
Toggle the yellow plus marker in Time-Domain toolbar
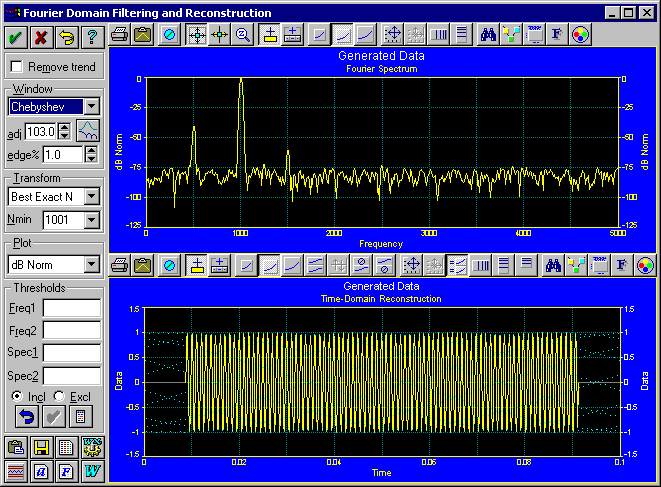pos(196,266)
